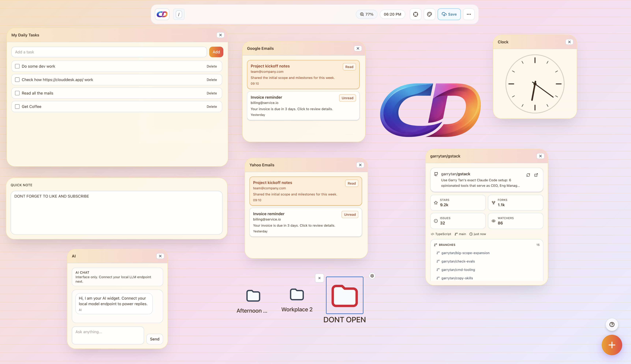
Task: Check the 'Read all the mails' checkbox
Action: (17, 93)
